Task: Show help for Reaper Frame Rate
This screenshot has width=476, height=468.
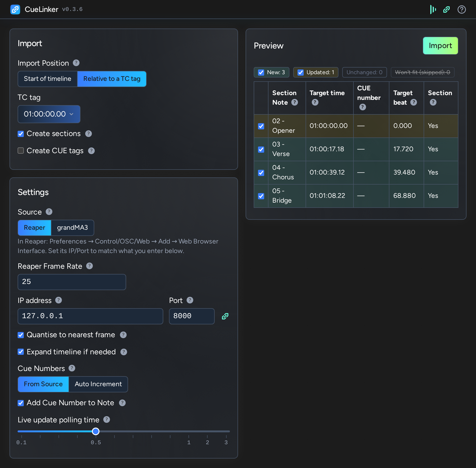Action: tap(89, 266)
